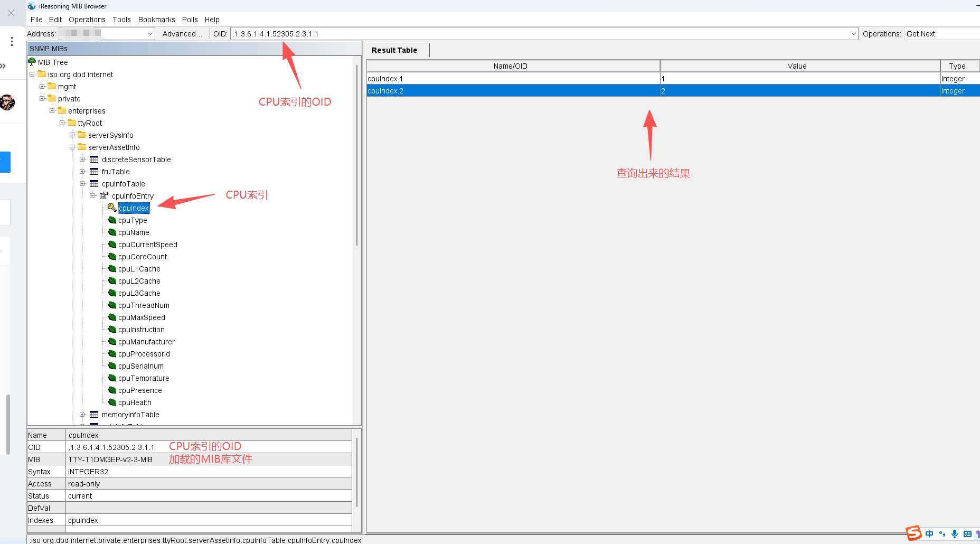Expand the fruTable node

[x=82, y=171]
